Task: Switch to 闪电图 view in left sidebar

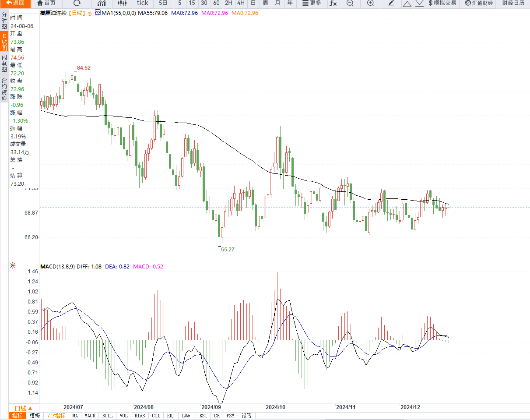Action: point(4,64)
